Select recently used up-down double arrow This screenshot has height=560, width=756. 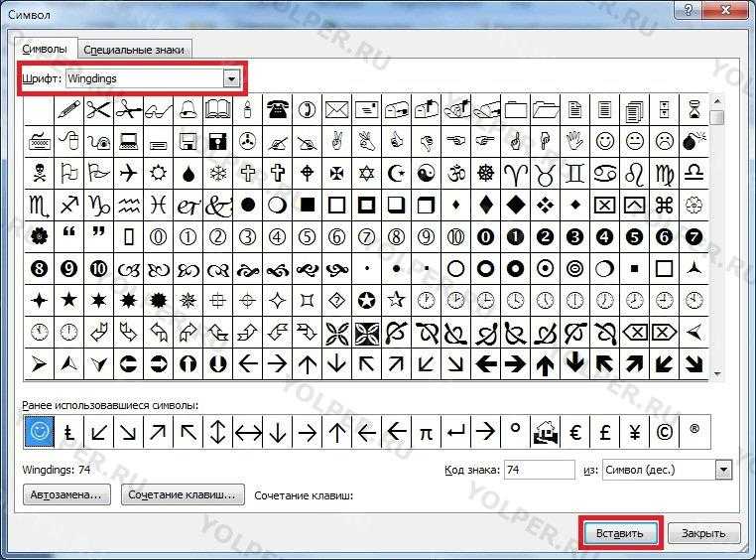point(217,432)
